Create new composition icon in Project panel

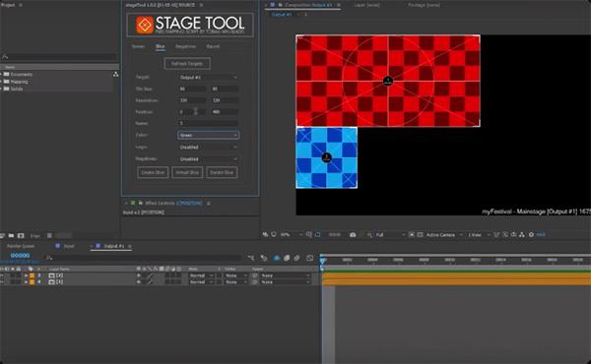click(21, 236)
